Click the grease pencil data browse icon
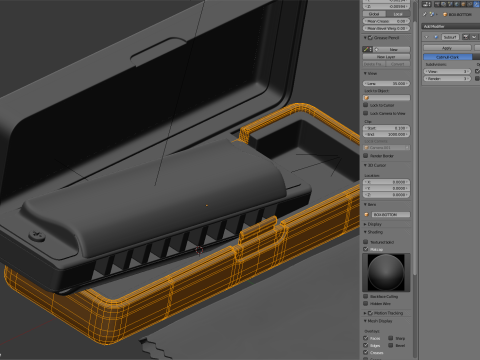 [x=367, y=49]
